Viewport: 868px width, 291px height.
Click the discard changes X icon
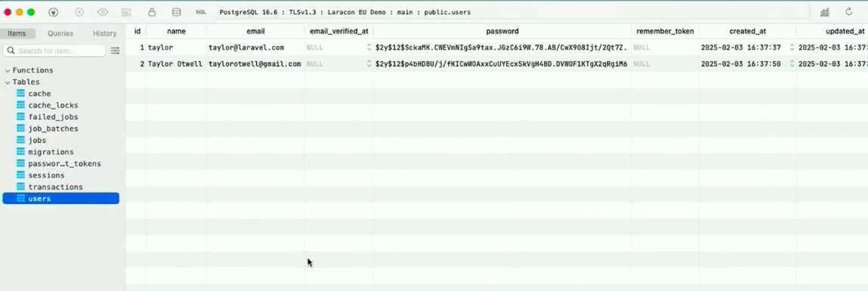(x=79, y=11)
